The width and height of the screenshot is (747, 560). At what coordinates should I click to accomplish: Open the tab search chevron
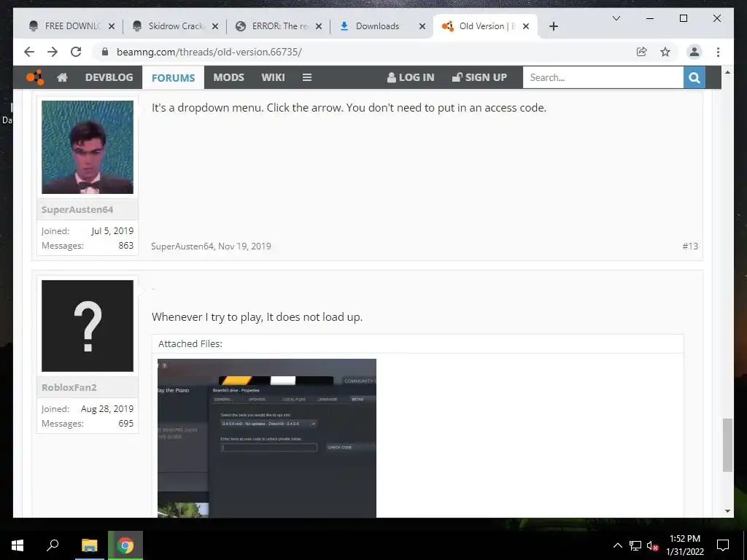coord(616,18)
